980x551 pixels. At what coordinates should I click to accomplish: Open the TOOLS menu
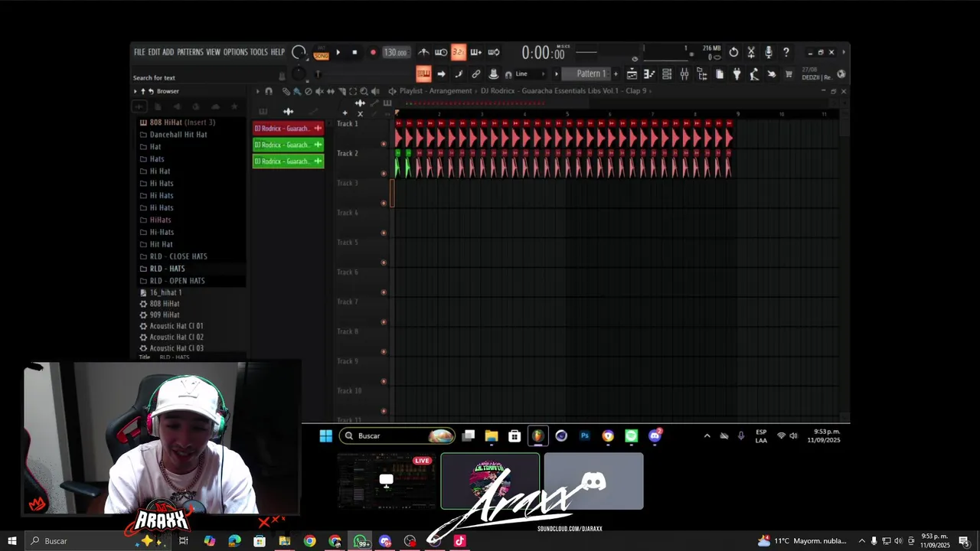(x=259, y=52)
